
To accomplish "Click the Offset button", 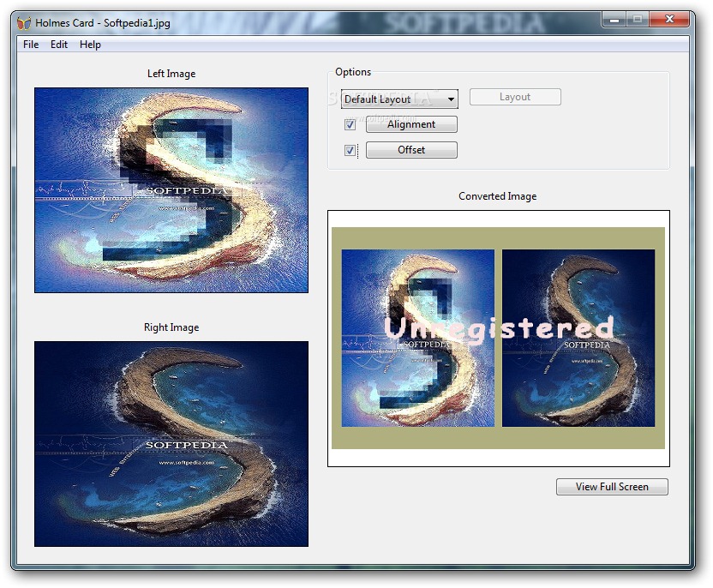I will click(x=411, y=150).
